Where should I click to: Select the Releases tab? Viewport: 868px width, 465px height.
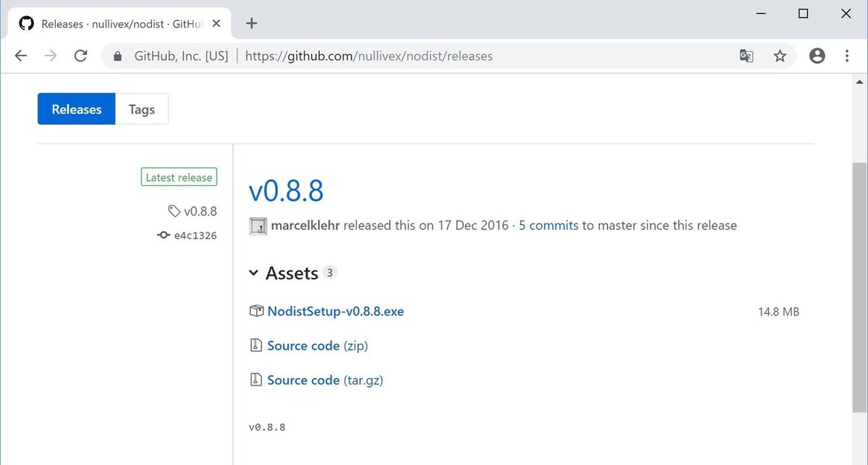(x=76, y=108)
